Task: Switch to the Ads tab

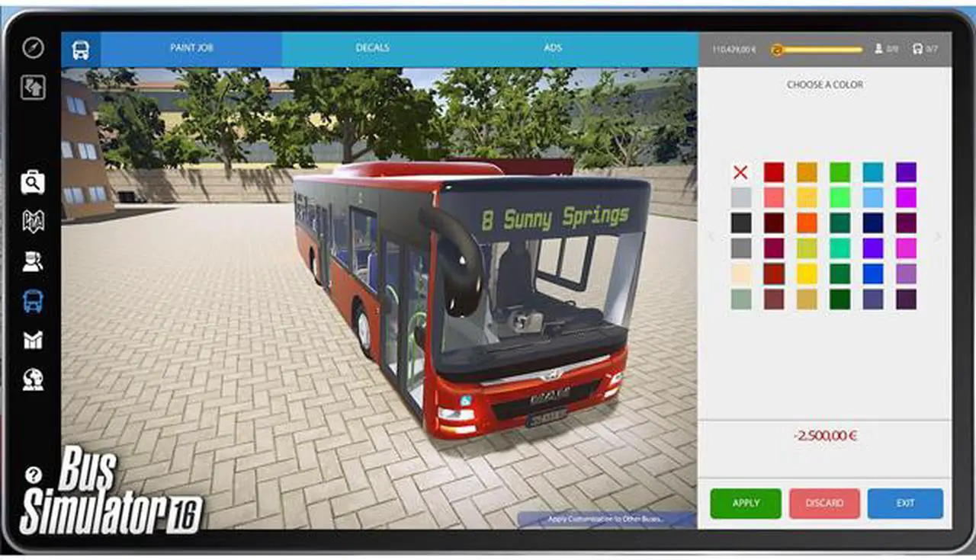Action: (x=553, y=48)
